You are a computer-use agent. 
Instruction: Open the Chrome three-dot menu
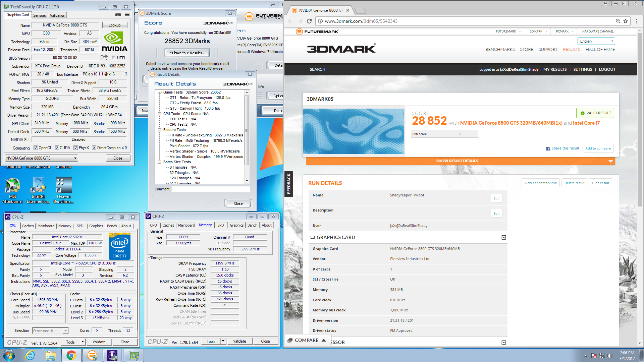coord(637,21)
